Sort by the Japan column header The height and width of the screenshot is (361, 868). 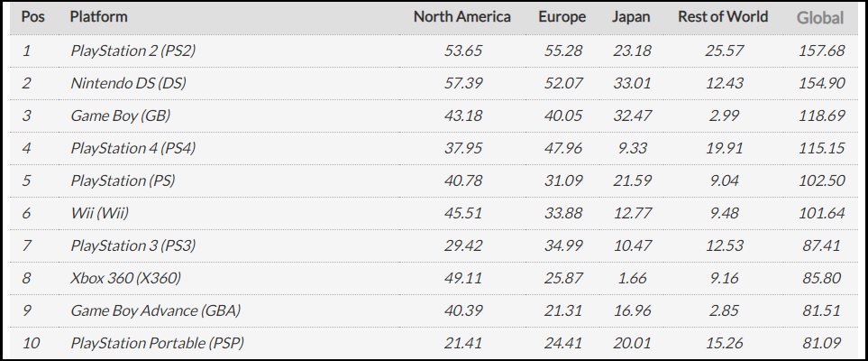coord(631,17)
